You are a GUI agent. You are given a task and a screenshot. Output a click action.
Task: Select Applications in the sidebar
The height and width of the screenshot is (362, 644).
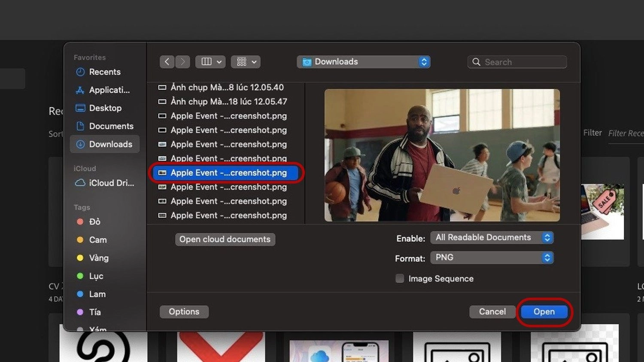[104, 90]
